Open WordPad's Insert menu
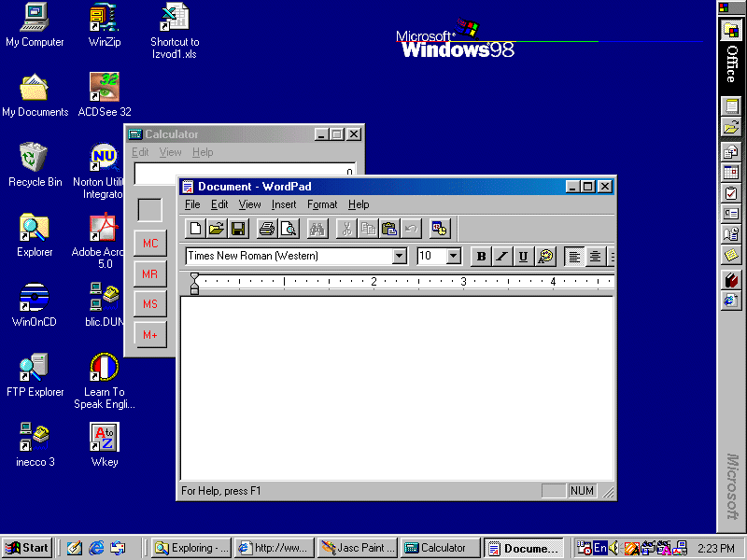 click(x=284, y=204)
